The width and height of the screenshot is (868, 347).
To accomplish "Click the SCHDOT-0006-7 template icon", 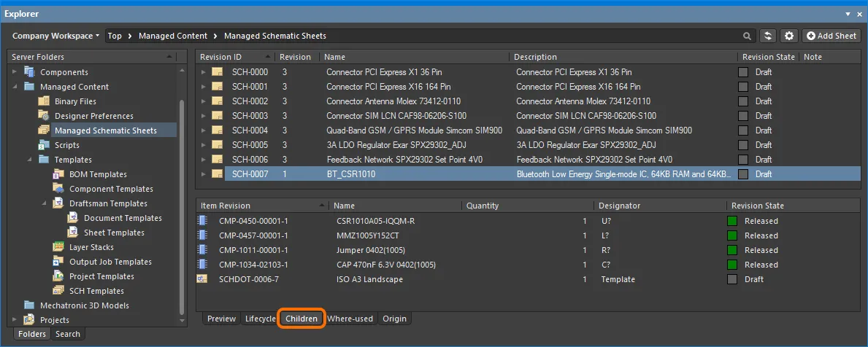I will pyautogui.click(x=202, y=279).
